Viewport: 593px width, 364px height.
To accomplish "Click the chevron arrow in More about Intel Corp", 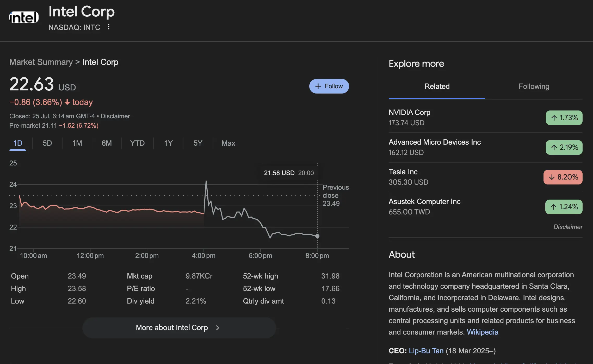I will (x=218, y=328).
